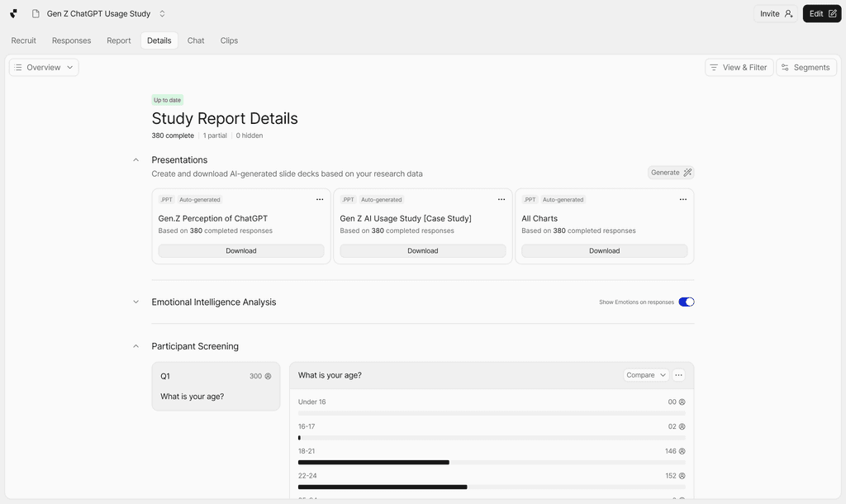The height and width of the screenshot is (504, 846).
Task: Switch to the Responses tab
Action: click(71, 40)
